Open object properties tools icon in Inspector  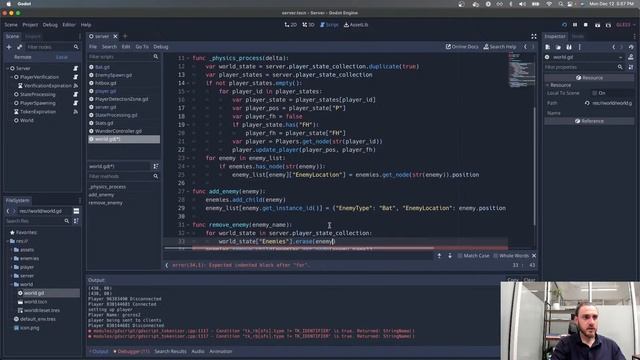click(631, 57)
